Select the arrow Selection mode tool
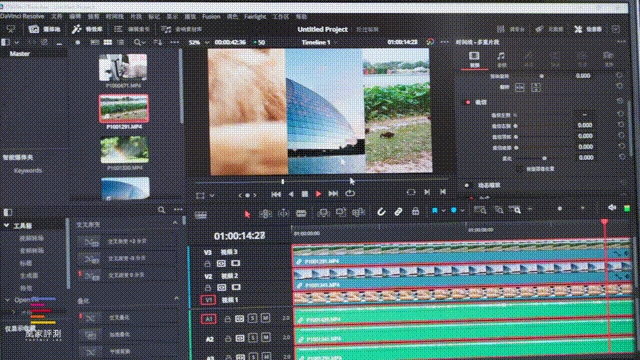Screen dimensions: 640x360 (247, 214)
